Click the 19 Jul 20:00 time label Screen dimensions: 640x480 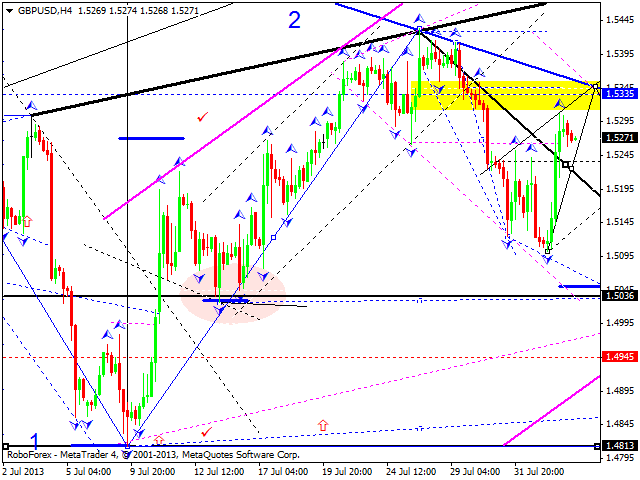tap(347, 472)
